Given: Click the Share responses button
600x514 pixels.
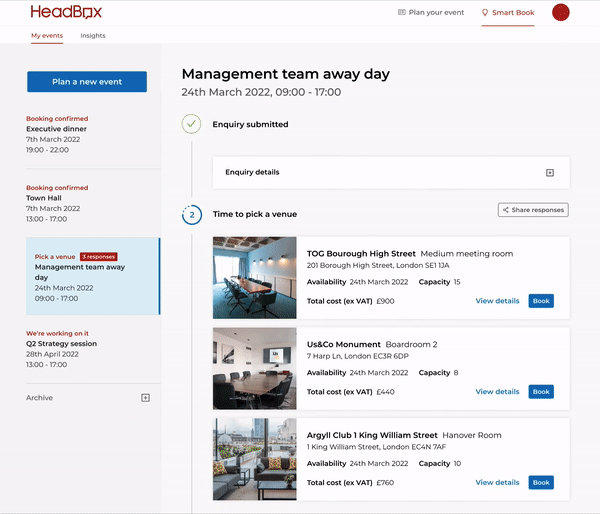Looking at the screenshot, I should click(x=533, y=210).
